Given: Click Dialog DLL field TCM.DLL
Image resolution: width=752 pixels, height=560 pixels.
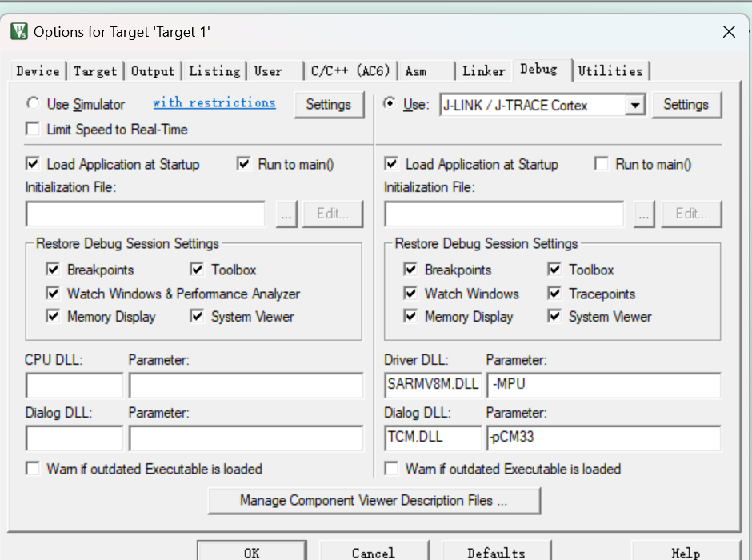Looking at the screenshot, I should (x=433, y=438).
